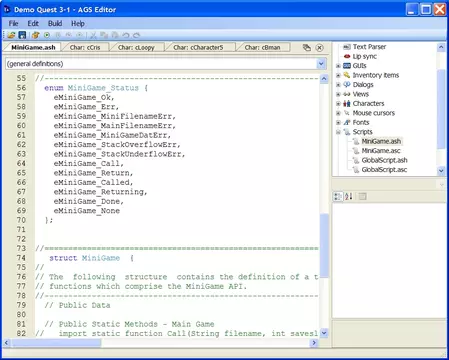Screen dimensions: 449x360
Task: Click the Scripts node icon in tree
Action: tap(347, 132)
